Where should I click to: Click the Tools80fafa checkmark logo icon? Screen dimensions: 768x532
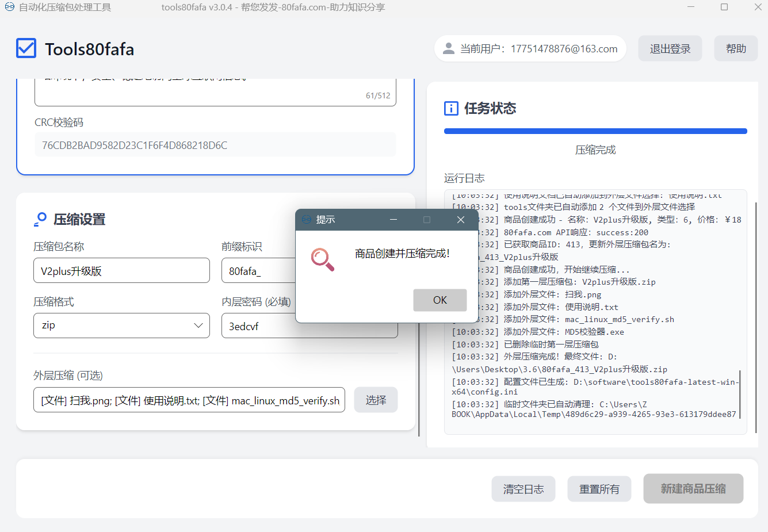point(26,49)
